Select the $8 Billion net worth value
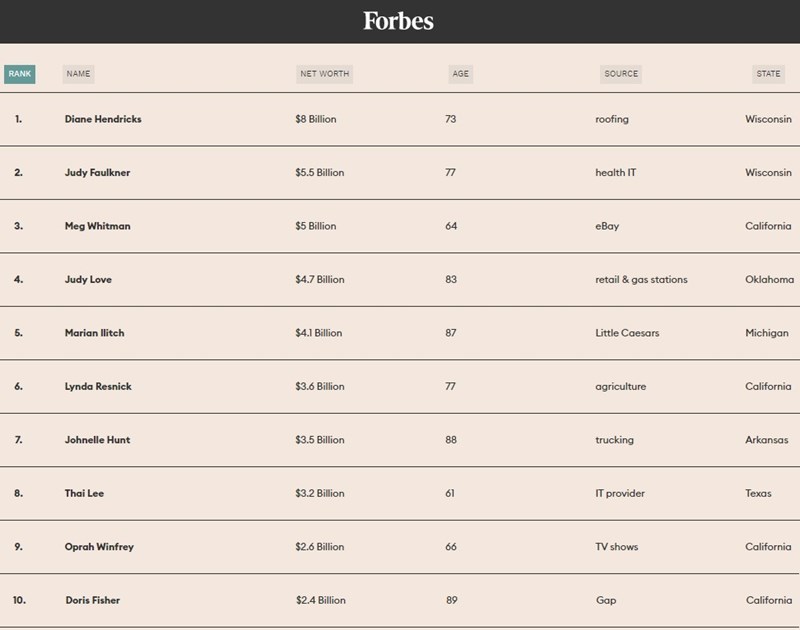The height and width of the screenshot is (630, 800). click(x=316, y=119)
